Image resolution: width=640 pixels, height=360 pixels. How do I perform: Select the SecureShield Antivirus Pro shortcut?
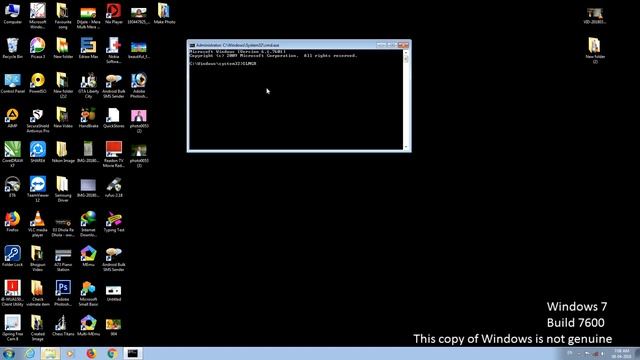coord(38,120)
